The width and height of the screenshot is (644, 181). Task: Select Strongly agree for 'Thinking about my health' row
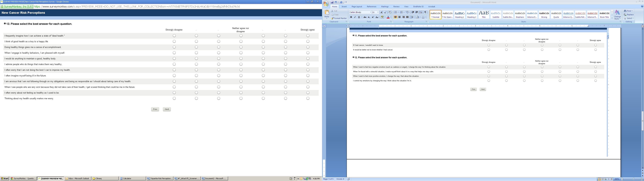(308, 99)
